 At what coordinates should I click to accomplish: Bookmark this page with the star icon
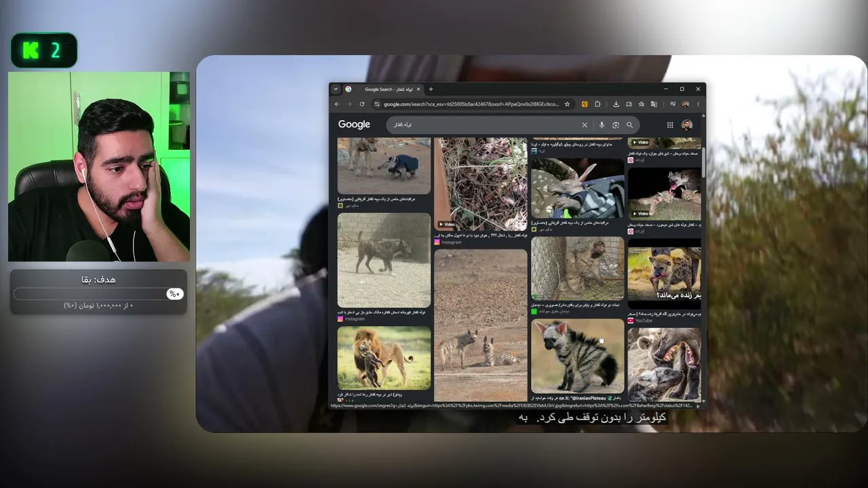point(567,104)
